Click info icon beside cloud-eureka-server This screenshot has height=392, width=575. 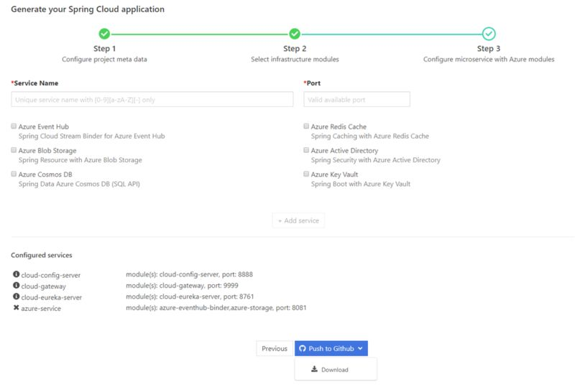(16, 296)
